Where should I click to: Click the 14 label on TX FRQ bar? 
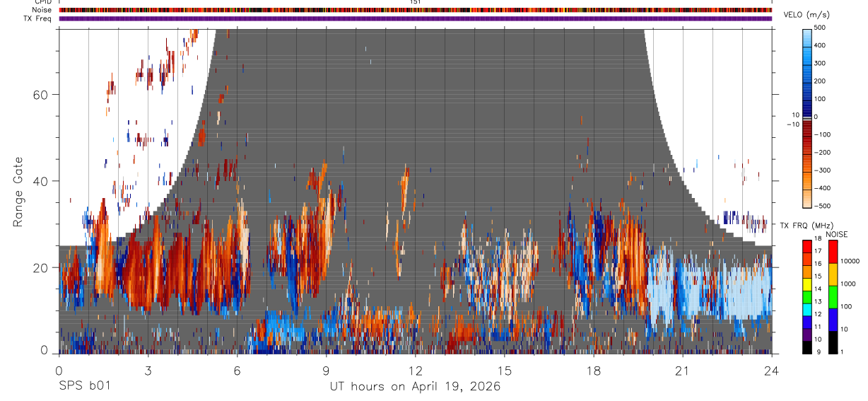tap(818, 289)
